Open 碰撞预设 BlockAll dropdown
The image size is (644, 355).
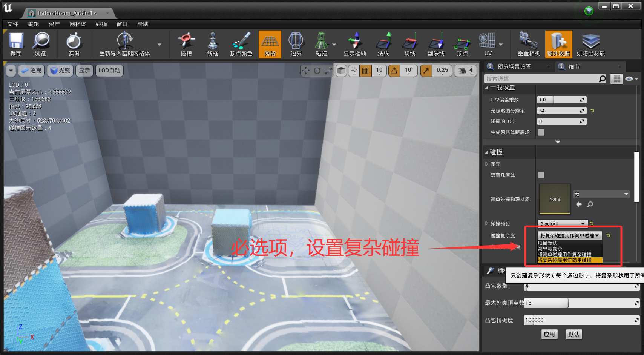563,224
